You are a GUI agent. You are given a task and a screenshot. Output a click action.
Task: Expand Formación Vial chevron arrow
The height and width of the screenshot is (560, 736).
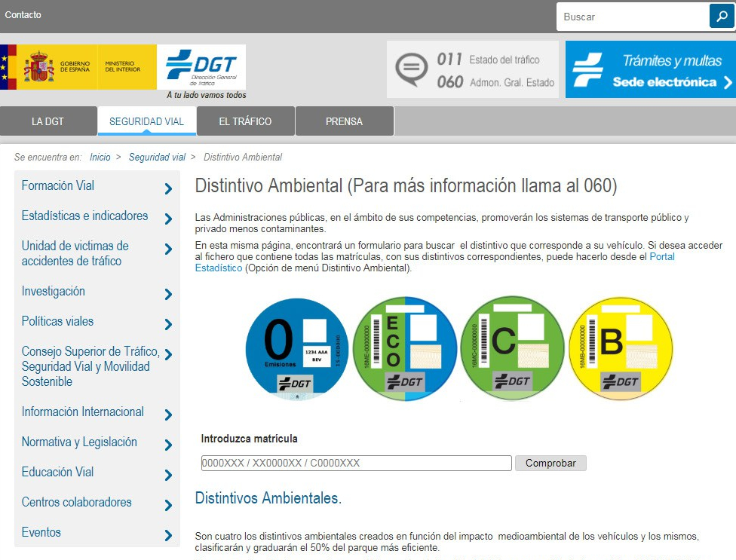(x=168, y=188)
